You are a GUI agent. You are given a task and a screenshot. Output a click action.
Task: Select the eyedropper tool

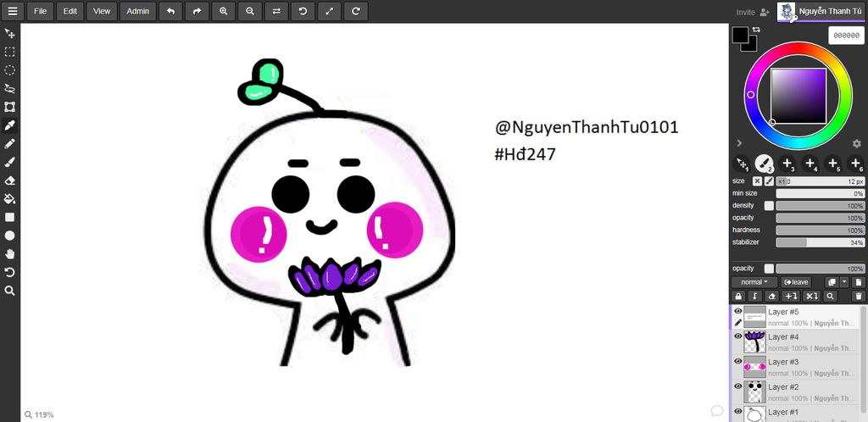coord(9,125)
